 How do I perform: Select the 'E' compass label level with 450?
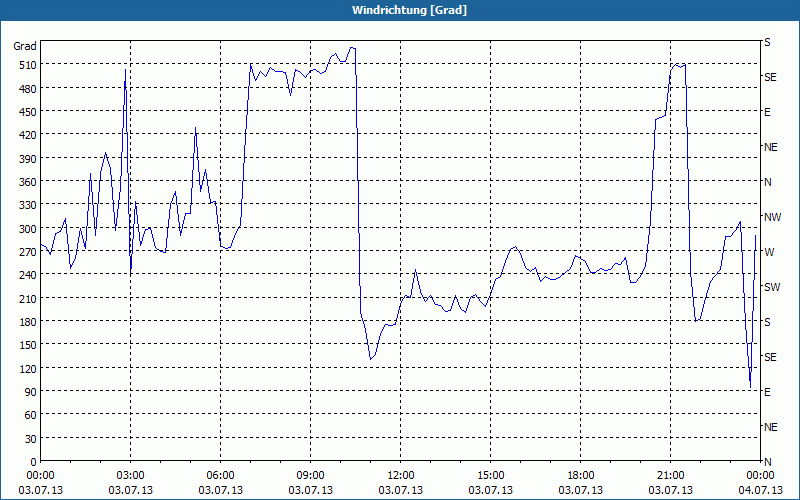[x=767, y=112]
